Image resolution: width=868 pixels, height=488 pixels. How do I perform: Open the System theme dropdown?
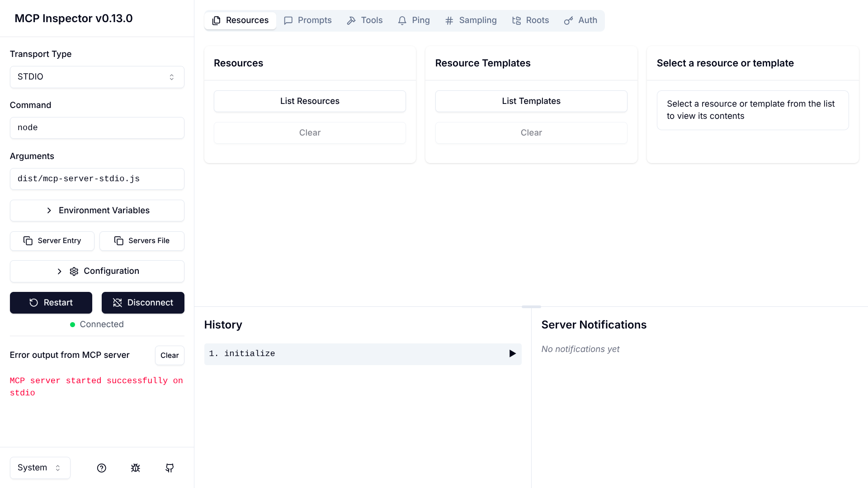40,468
